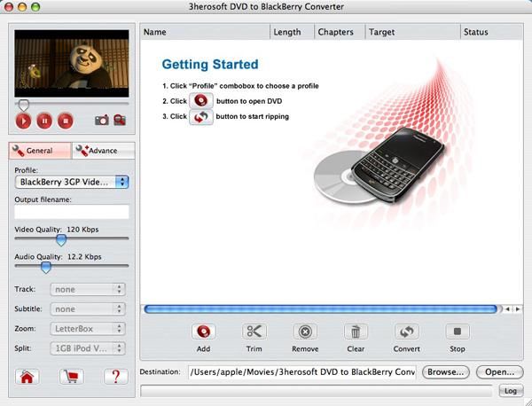Click the Play button under the preview
Viewport: 532px width, 406px height.
(x=23, y=121)
